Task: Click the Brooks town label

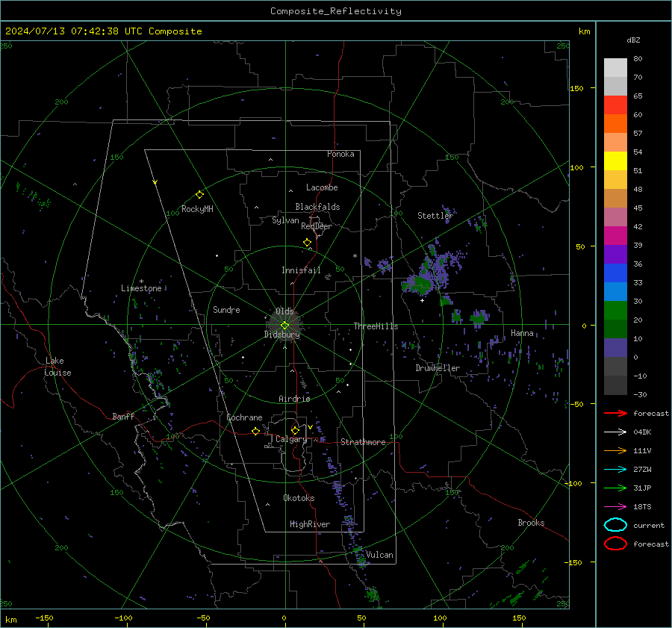Action: click(531, 523)
